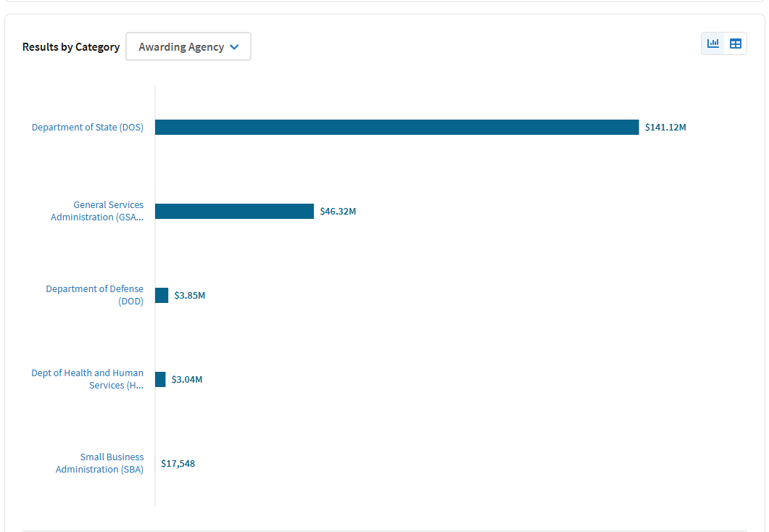Toggle the chart view in the view switcher
Viewport: 769px width, 532px height.
(x=712, y=43)
